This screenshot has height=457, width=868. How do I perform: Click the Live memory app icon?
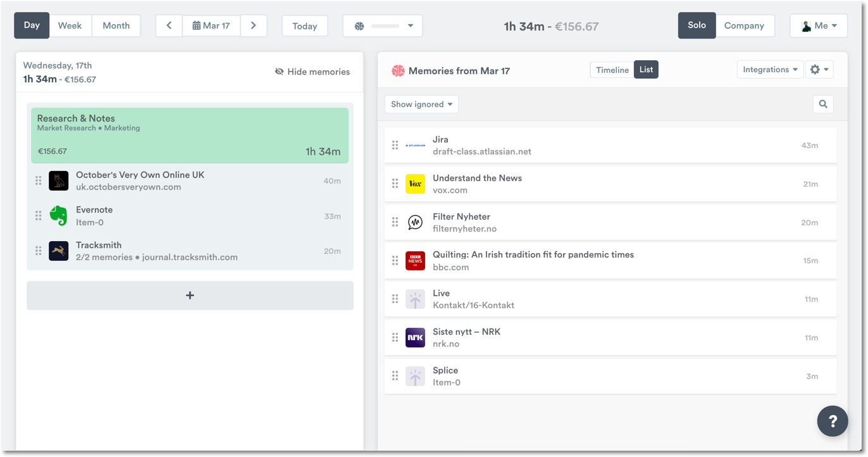click(415, 299)
